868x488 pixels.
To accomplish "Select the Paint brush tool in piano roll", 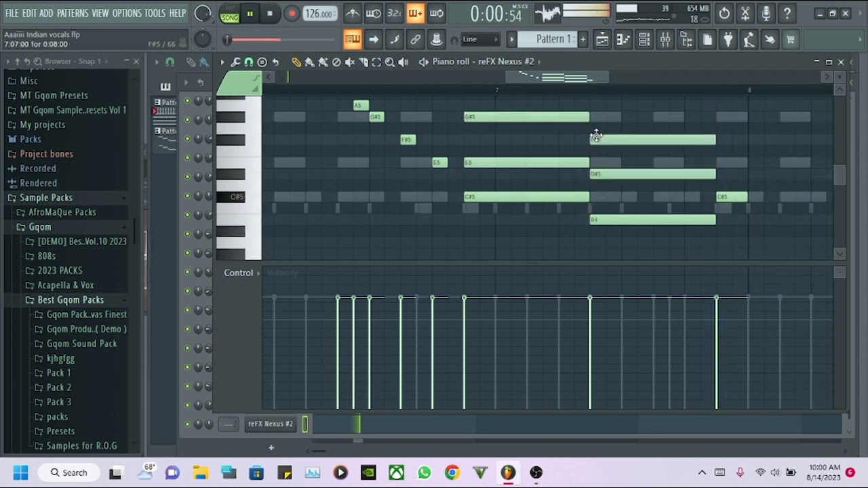I will coord(310,62).
